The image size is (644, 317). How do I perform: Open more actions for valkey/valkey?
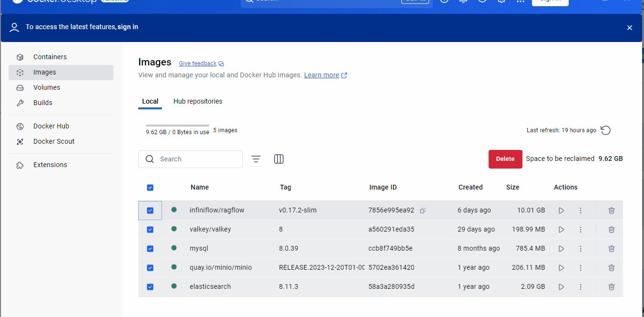581,230
